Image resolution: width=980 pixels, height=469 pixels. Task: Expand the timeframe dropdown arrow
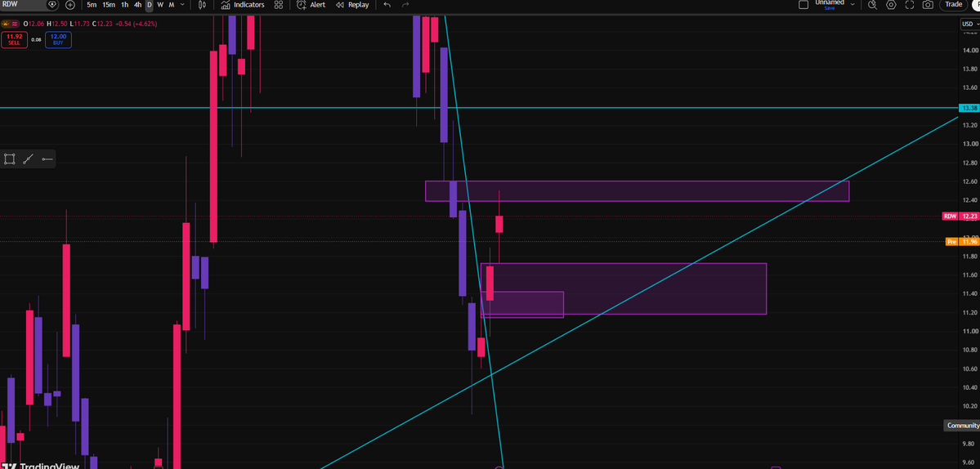182,4
